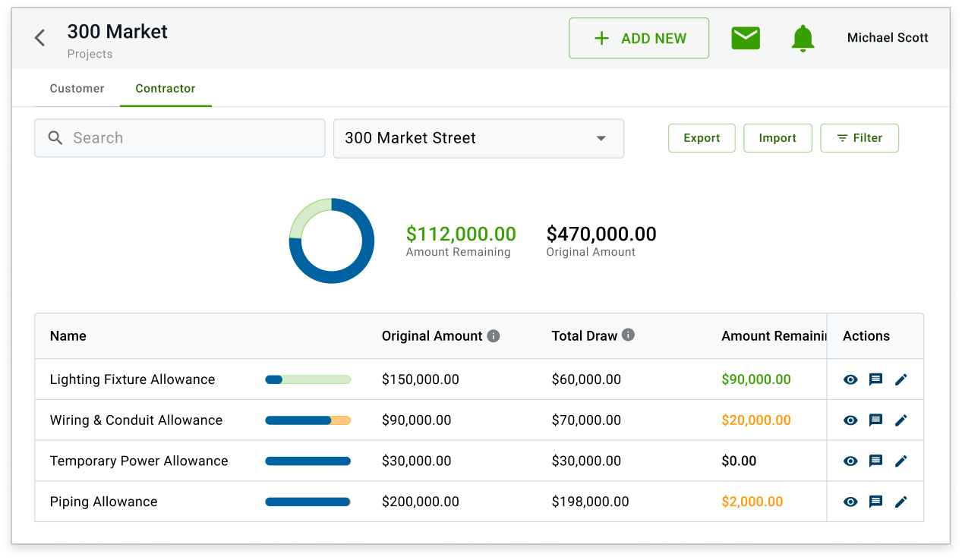Open the Michael Scott user menu
The image size is (962, 560).
887,38
